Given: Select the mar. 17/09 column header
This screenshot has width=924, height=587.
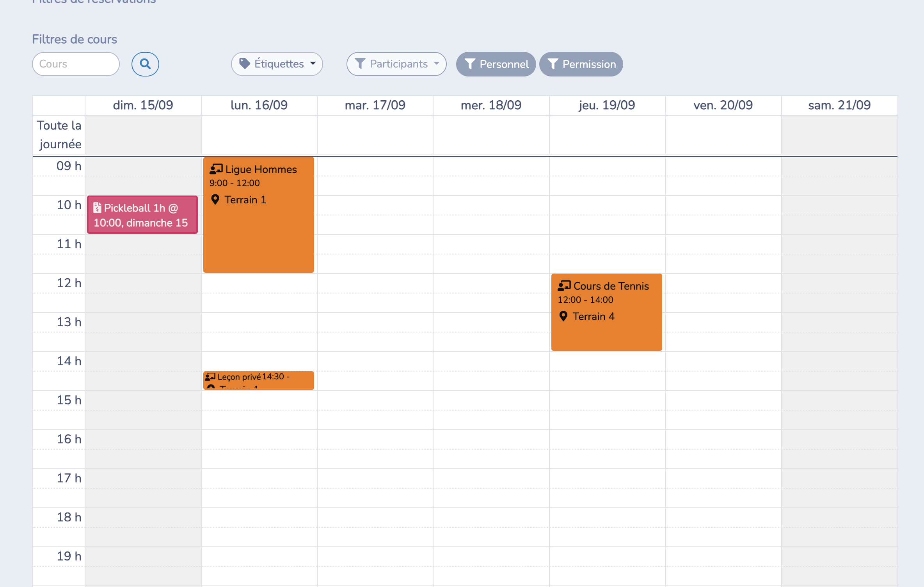Looking at the screenshot, I should (x=375, y=105).
